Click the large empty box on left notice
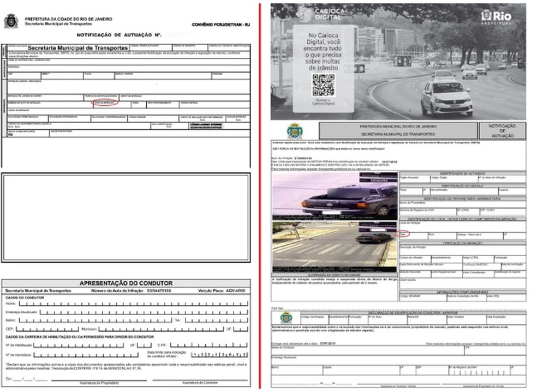The image size is (537, 392). (126, 217)
